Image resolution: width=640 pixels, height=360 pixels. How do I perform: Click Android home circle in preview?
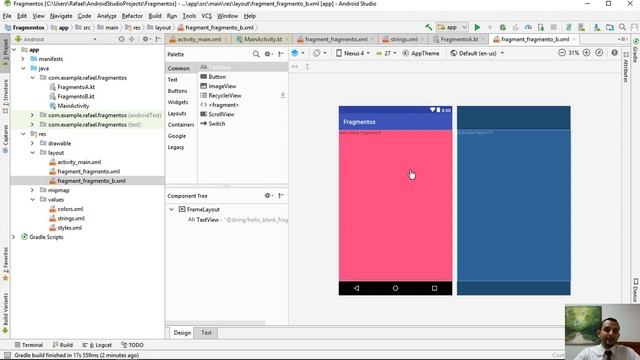(395, 288)
